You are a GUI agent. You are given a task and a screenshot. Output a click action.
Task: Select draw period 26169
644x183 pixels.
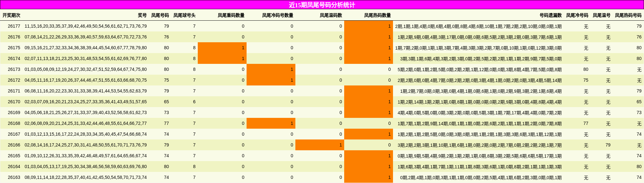(x=14, y=112)
